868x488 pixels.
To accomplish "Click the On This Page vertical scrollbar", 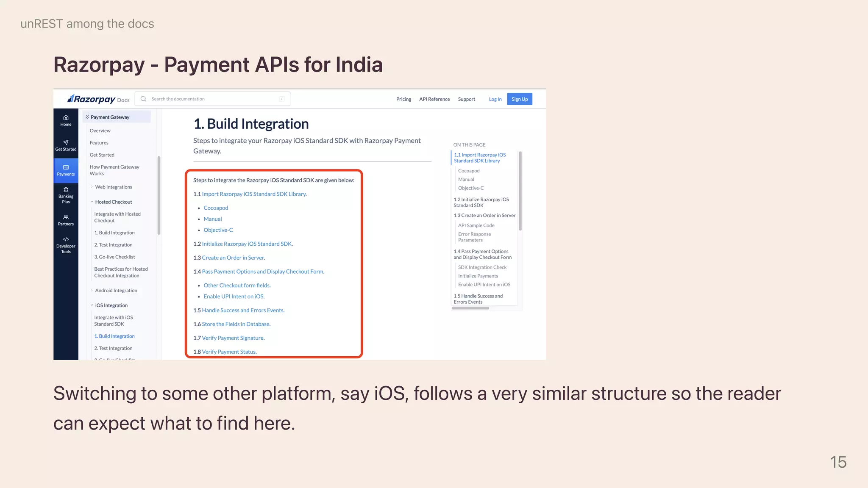I will click(520, 191).
